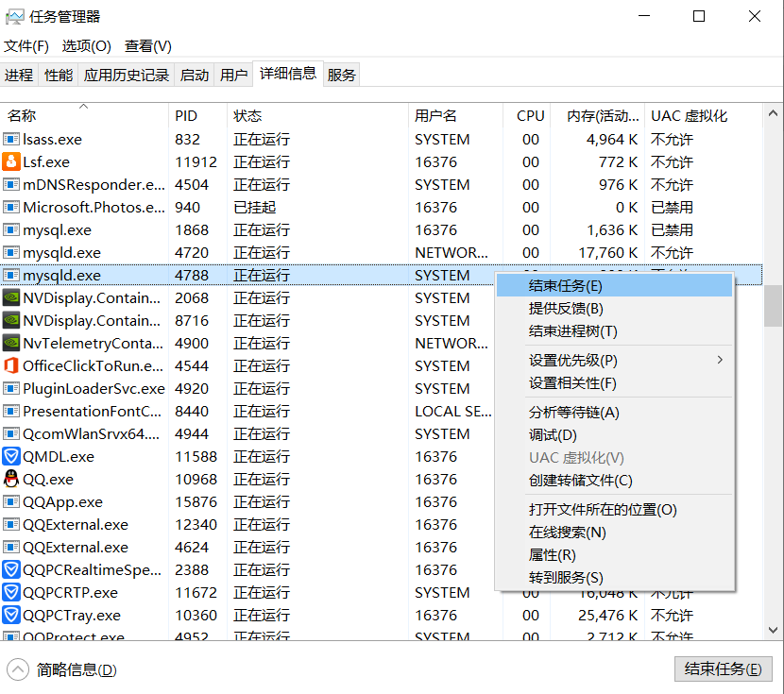
Task: Click the QQPCTray.exe shield icon
Action: click(x=11, y=615)
